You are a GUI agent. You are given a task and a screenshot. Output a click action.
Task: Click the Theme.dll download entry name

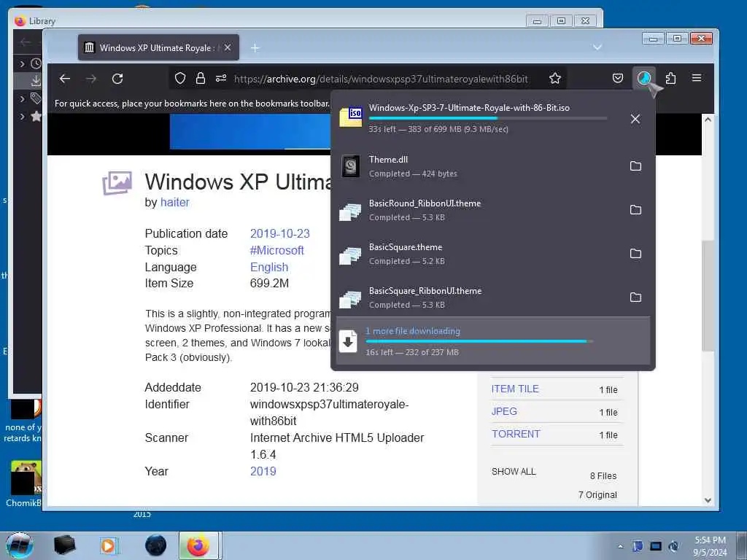coord(388,160)
